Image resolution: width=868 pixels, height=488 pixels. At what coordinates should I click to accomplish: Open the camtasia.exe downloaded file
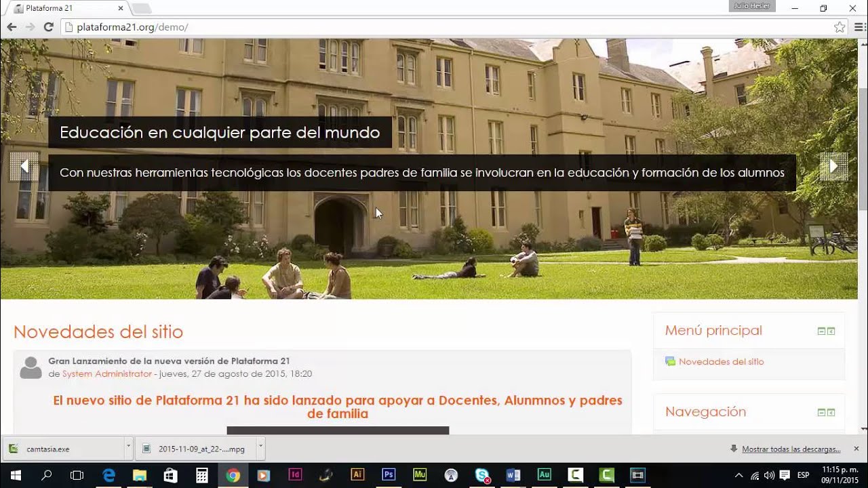[x=63, y=449]
